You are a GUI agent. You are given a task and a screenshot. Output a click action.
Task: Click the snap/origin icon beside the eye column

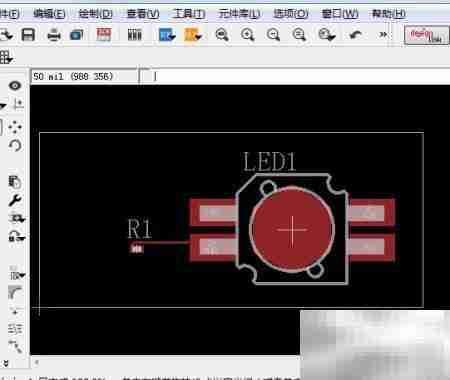(18, 105)
